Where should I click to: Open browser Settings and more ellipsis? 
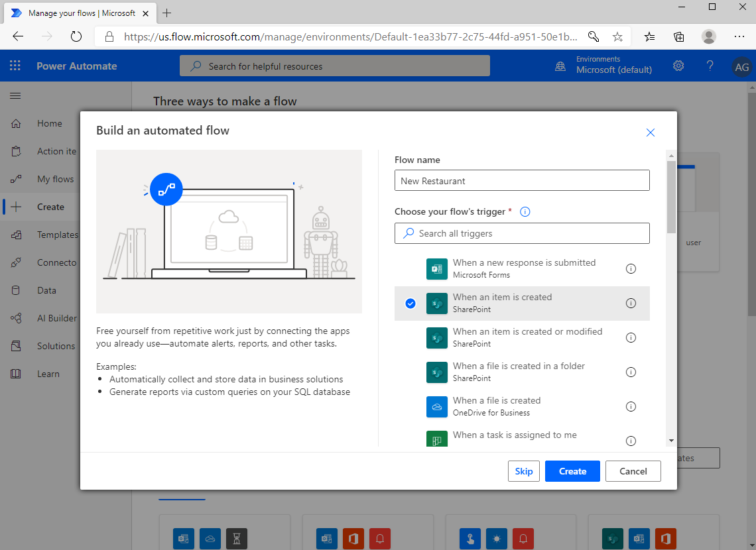(x=739, y=36)
